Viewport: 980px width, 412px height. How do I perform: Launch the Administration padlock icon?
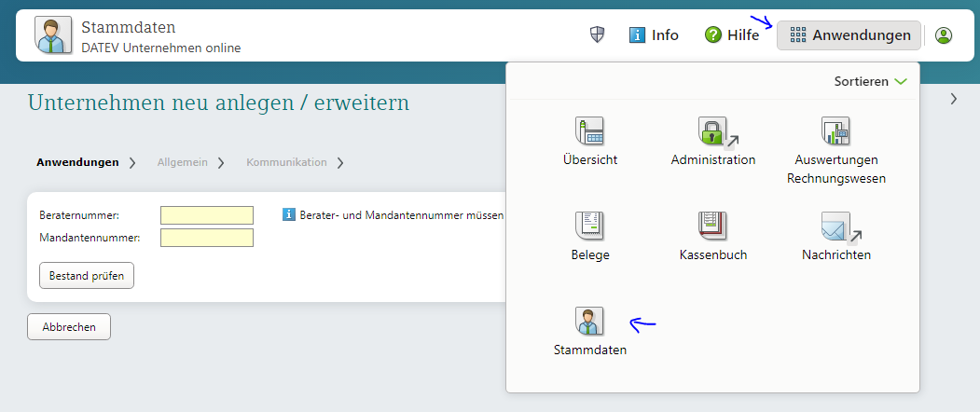coord(712,131)
